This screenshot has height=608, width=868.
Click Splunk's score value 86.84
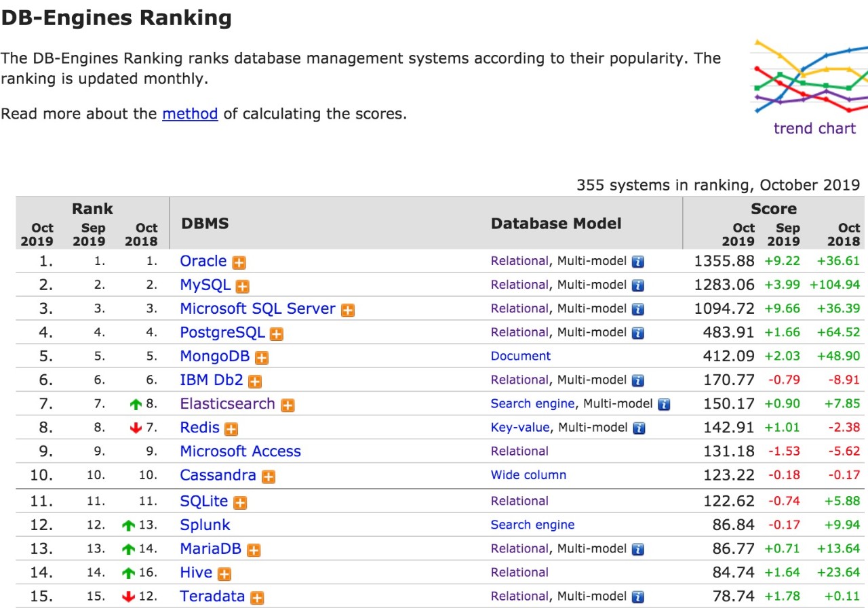[733, 525]
